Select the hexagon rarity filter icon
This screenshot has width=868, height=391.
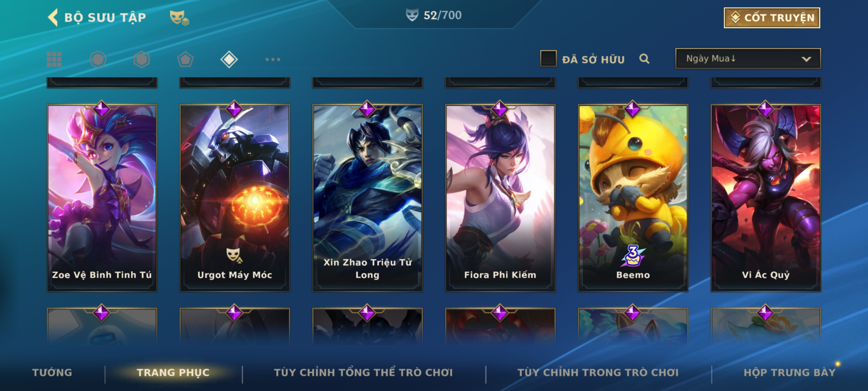point(141,59)
